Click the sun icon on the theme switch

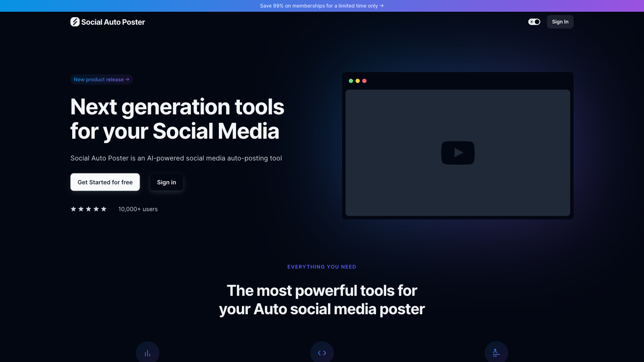point(532,22)
